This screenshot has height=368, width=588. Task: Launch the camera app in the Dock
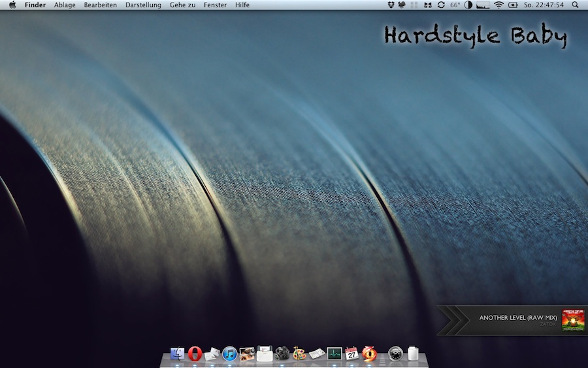(x=282, y=354)
